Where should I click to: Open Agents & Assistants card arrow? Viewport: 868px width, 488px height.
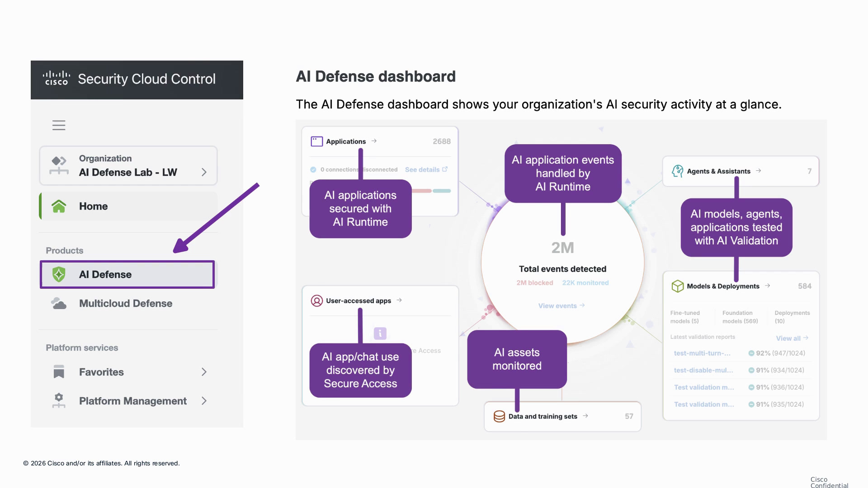point(759,170)
